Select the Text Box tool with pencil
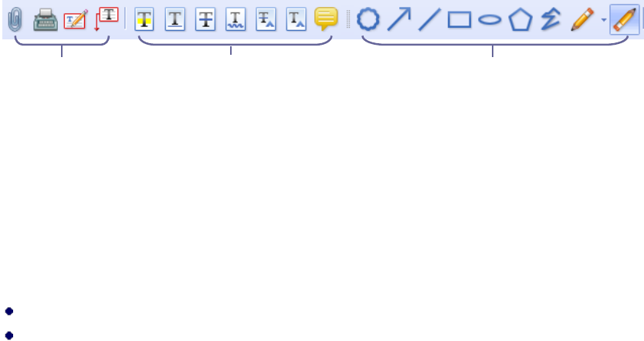The image size is (644, 341). [x=76, y=19]
